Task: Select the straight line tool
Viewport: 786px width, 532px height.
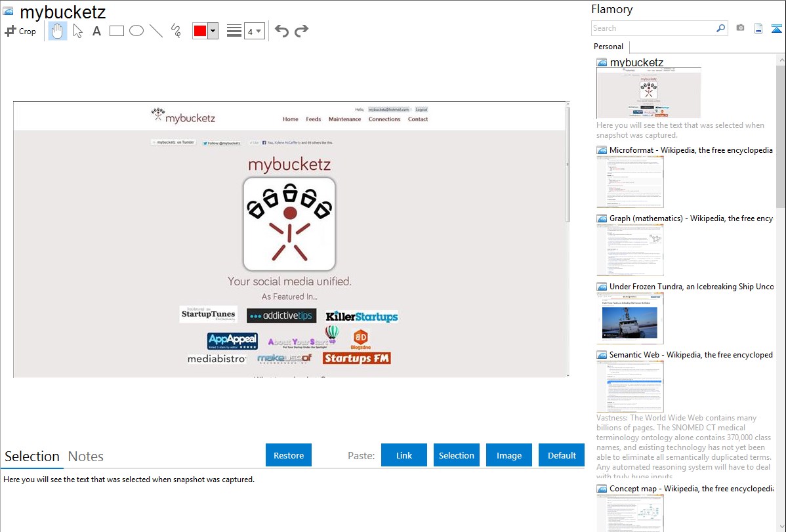Action: pos(156,31)
